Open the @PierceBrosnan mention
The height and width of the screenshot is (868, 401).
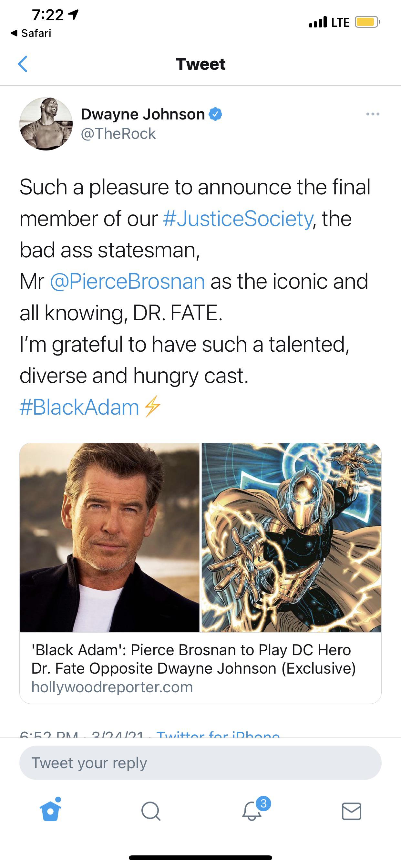click(128, 281)
